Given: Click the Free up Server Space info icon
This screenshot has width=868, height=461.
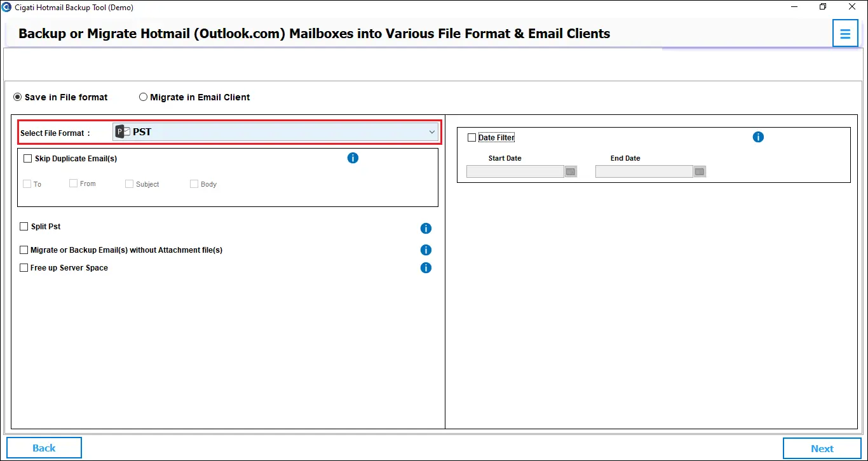Looking at the screenshot, I should coord(426,268).
